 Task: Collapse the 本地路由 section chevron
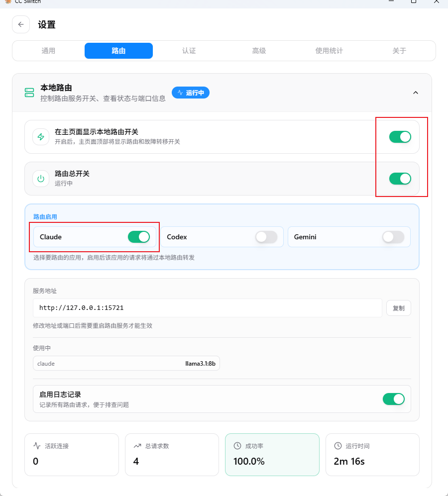(x=416, y=93)
